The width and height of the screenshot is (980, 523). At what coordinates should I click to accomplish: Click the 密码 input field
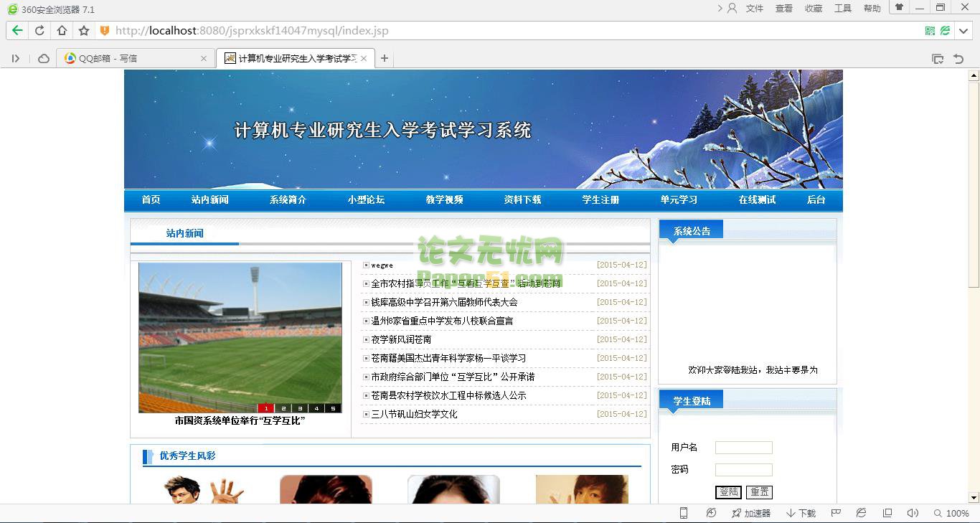(744, 470)
